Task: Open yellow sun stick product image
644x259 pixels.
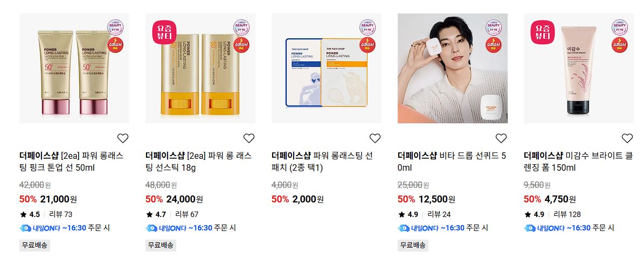Action: (x=200, y=68)
